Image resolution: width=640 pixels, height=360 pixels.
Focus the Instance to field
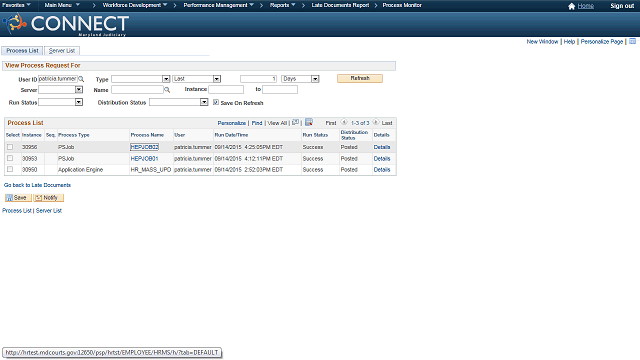tap(280, 89)
